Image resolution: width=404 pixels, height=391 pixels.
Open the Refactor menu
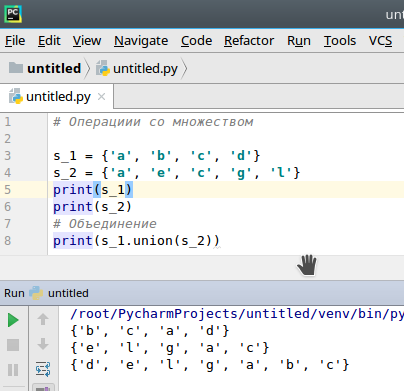[x=249, y=41]
